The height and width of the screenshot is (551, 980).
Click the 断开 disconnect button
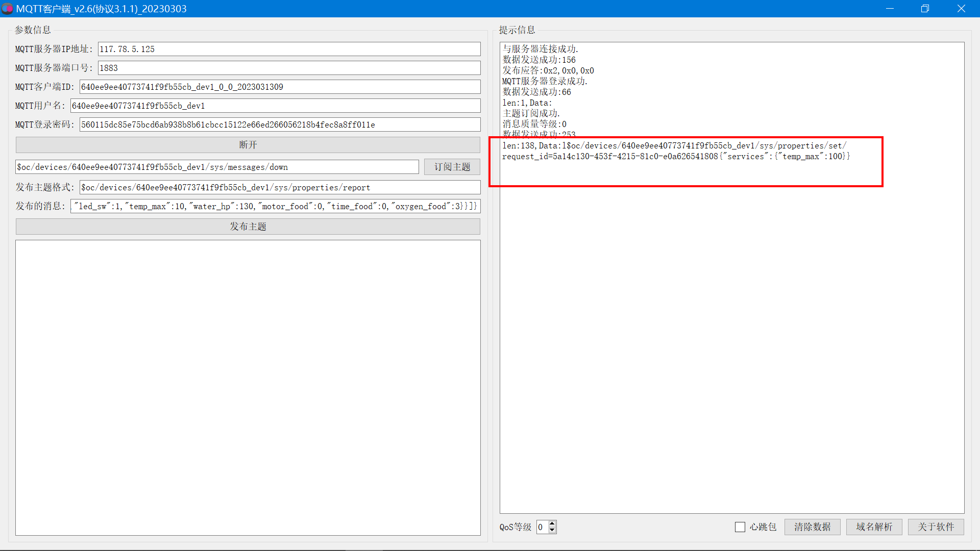(248, 145)
